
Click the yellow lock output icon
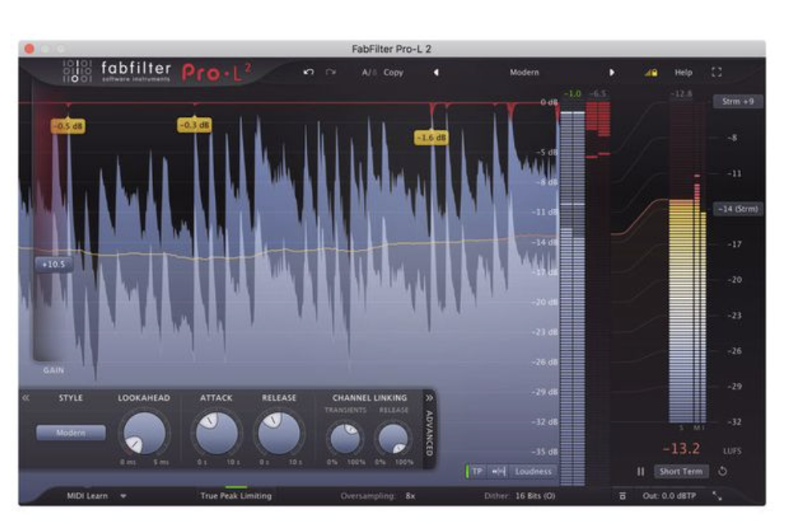coord(650,72)
